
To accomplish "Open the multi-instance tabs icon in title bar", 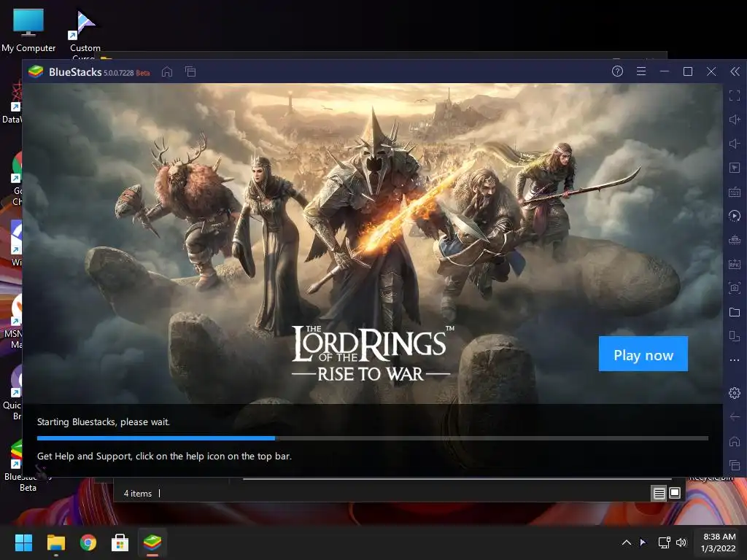I will click(190, 72).
